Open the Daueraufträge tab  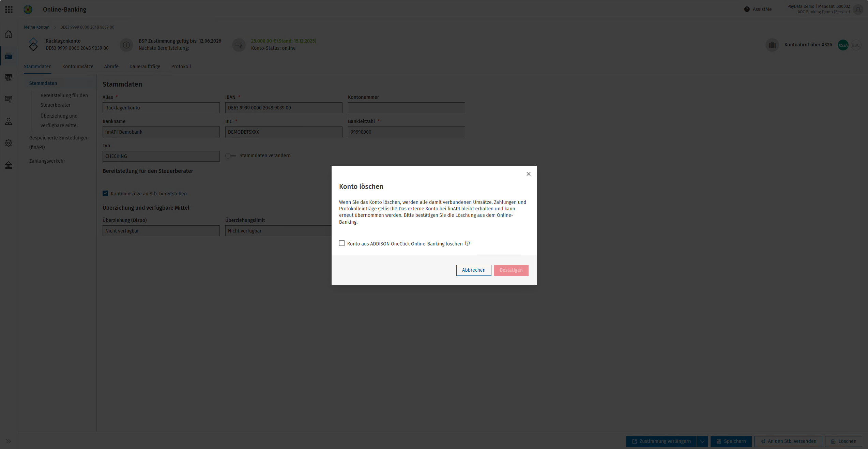click(x=145, y=66)
